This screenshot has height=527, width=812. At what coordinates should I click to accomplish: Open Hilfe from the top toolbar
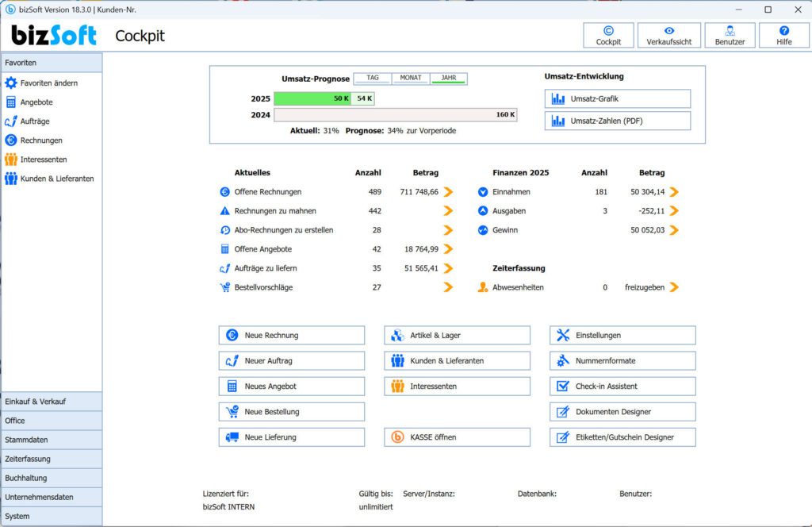click(x=783, y=36)
